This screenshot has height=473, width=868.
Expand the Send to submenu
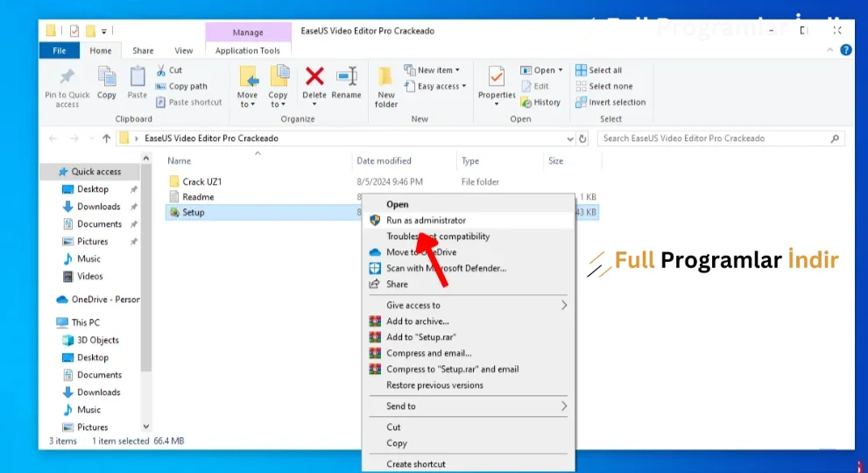[x=469, y=406]
